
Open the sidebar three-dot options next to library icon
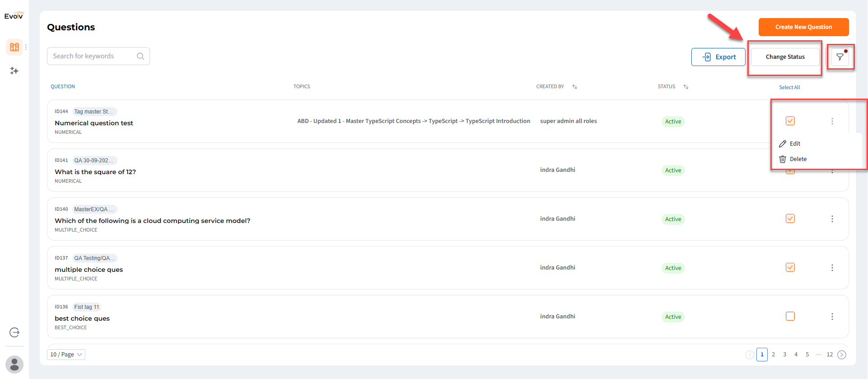pyautogui.click(x=26, y=47)
